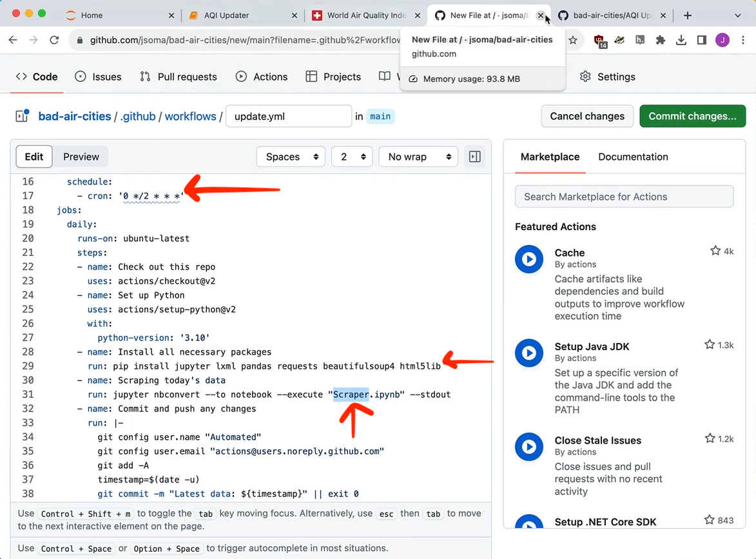Select the Marketplace sidebar tab
Image resolution: width=756 pixels, height=559 pixels.
click(x=550, y=157)
